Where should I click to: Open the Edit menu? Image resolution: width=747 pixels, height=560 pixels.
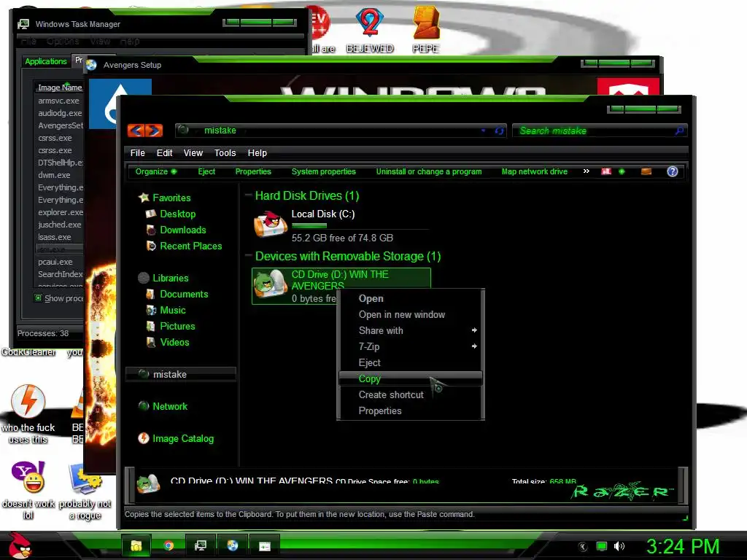pyautogui.click(x=164, y=153)
